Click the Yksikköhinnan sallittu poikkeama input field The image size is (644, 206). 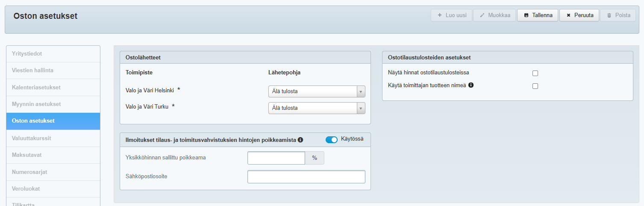tap(276, 158)
